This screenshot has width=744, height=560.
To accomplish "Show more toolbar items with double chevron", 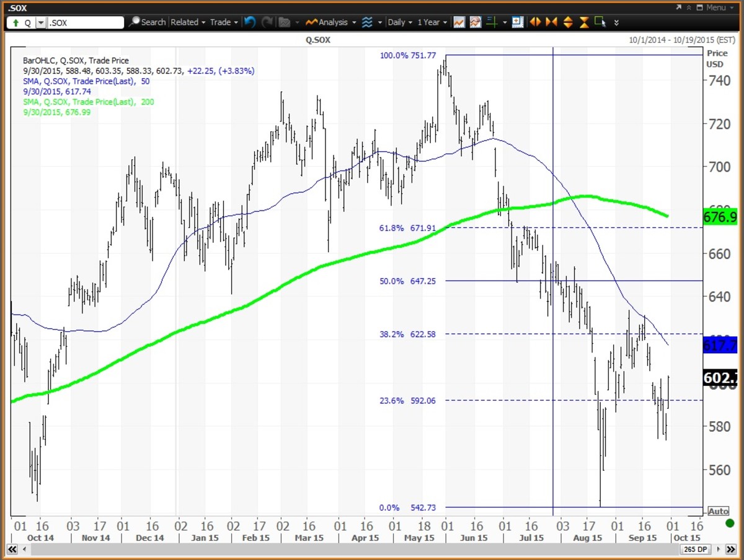I will tap(616, 23).
